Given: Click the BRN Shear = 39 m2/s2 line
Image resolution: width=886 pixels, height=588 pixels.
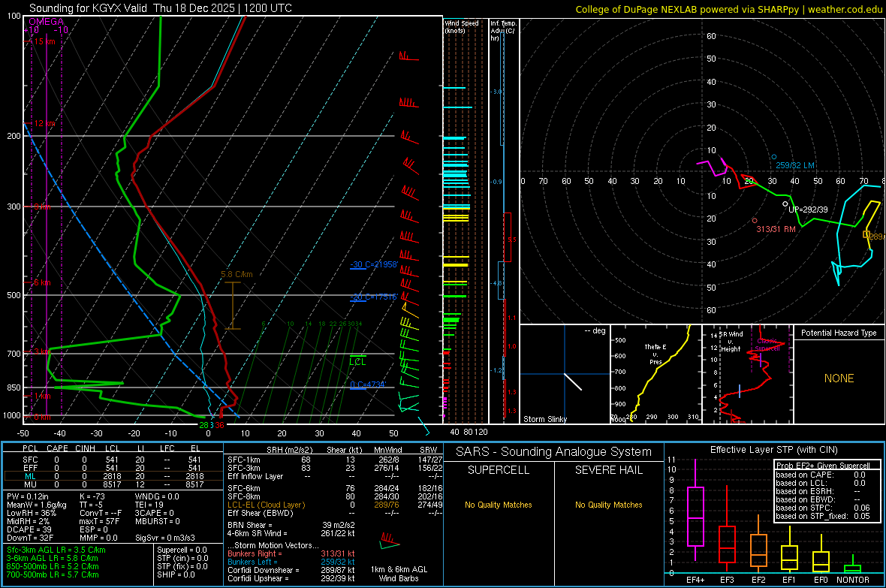Looking at the screenshot, I should pyautogui.click(x=291, y=525).
